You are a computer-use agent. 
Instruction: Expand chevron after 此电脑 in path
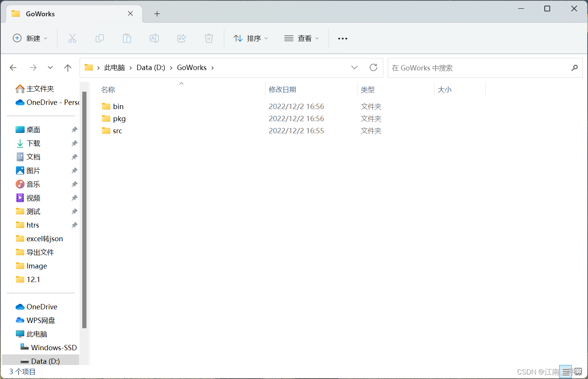131,68
